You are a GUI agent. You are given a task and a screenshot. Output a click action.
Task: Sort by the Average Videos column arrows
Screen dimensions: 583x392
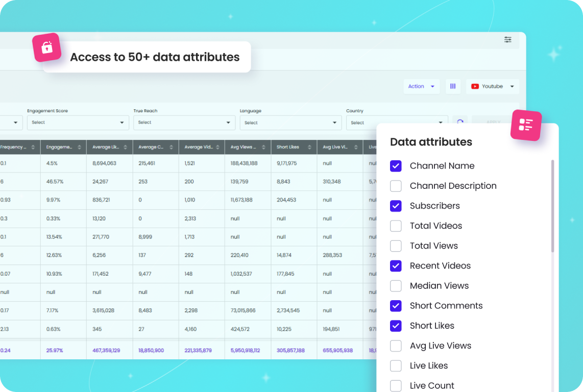point(217,148)
